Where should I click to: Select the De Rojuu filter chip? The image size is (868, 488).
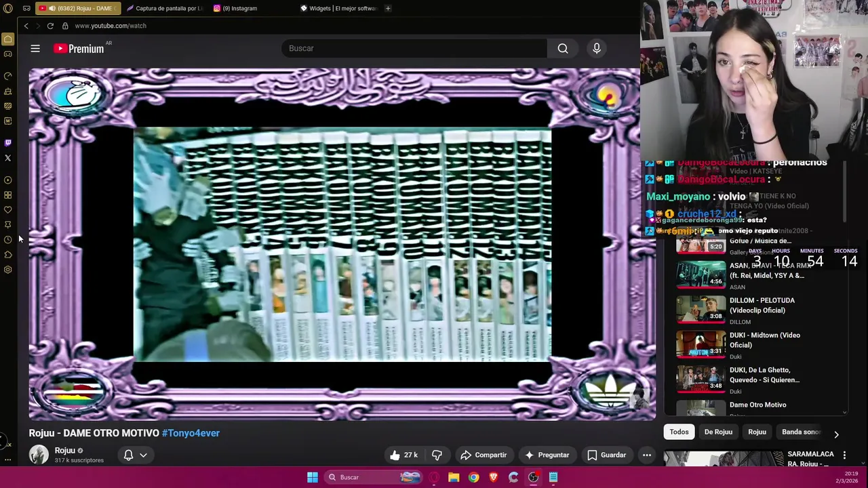718,432
